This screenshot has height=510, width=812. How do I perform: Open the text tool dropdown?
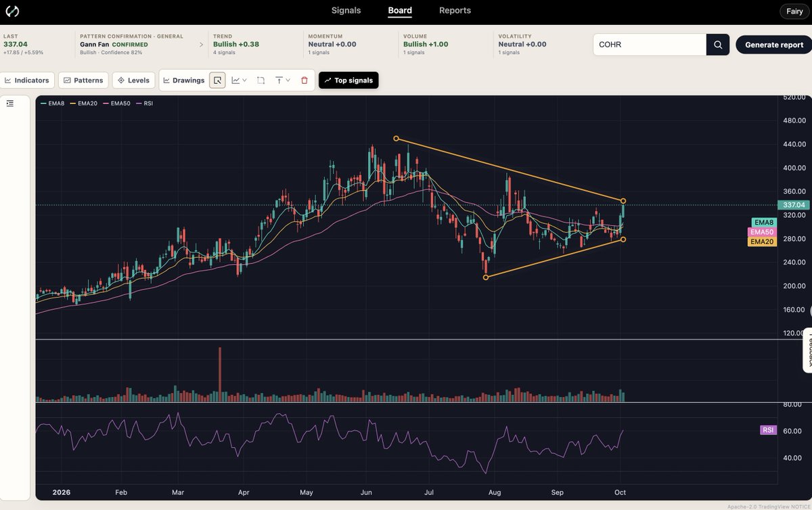[x=283, y=80]
